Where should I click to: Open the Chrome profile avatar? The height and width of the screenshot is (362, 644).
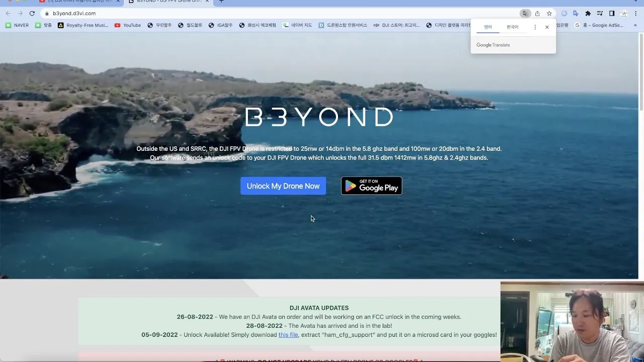pos(624,14)
